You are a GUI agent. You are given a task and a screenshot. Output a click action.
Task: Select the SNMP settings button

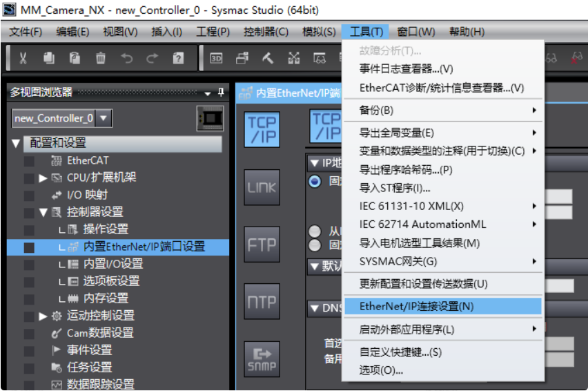click(x=262, y=359)
